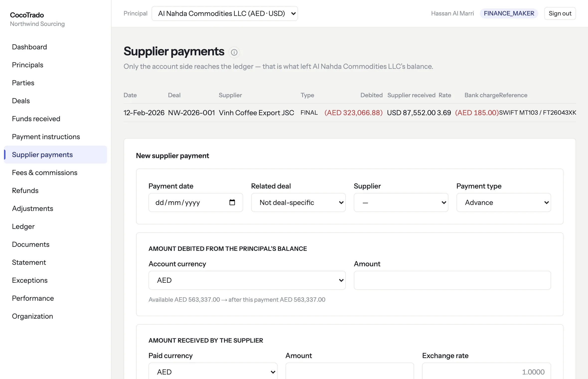Image resolution: width=588 pixels, height=379 pixels.
Task: Open the Payment type dropdown
Action: [x=504, y=202]
